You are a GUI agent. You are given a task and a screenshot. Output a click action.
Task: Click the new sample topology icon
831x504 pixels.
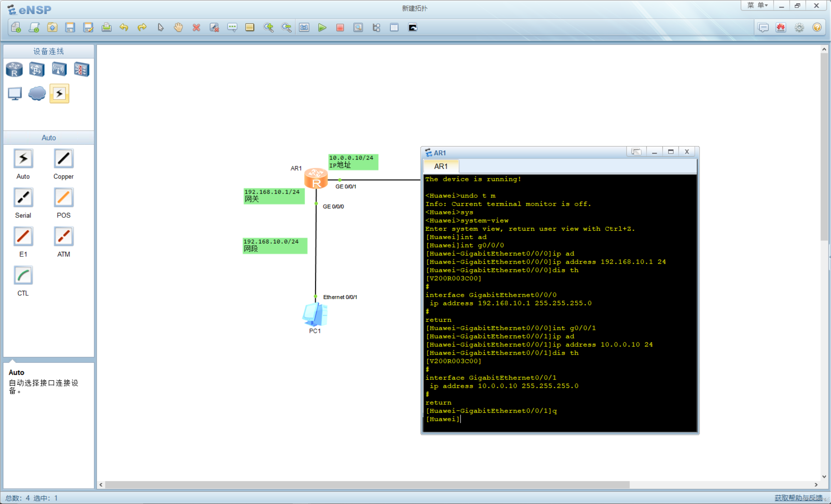(x=34, y=27)
